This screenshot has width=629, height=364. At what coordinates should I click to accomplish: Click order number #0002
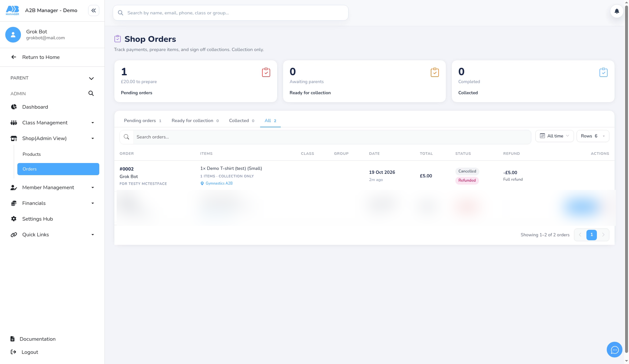click(x=126, y=169)
